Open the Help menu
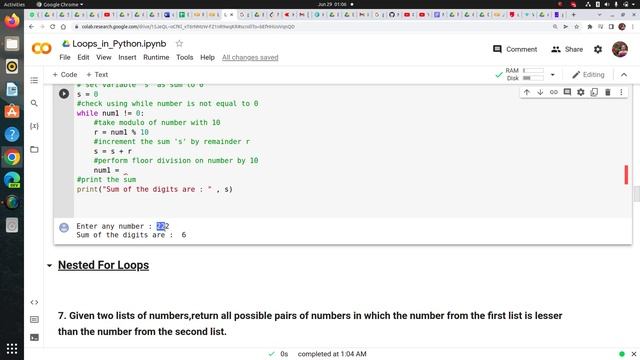640x360 pixels. (x=207, y=57)
